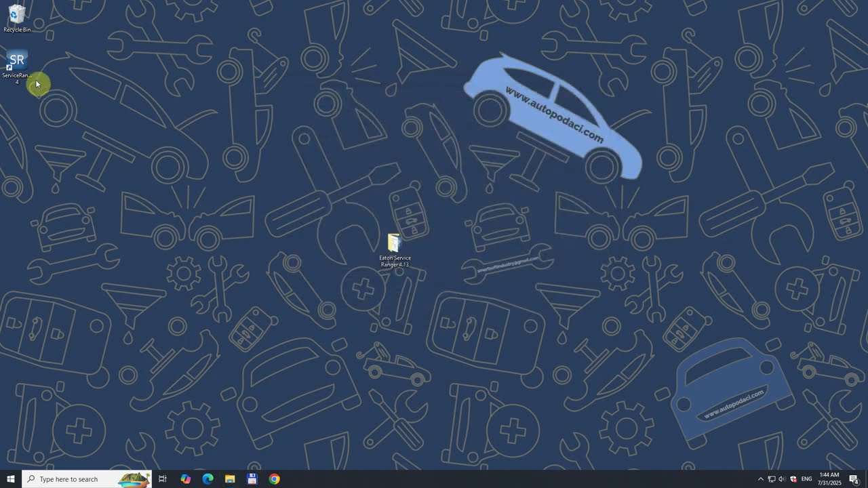868x488 pixels.
Task: Open the floppy disk app in taskbar
Action: pos(252,479)
